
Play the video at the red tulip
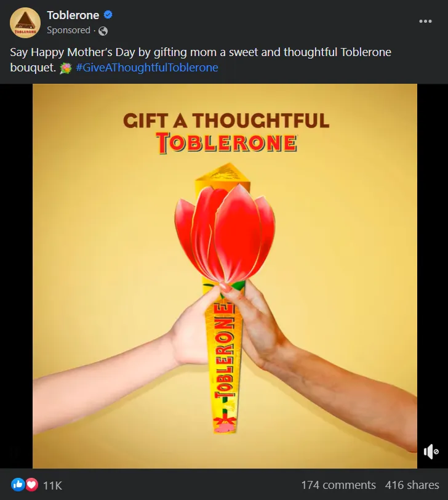tap(225, 235)
